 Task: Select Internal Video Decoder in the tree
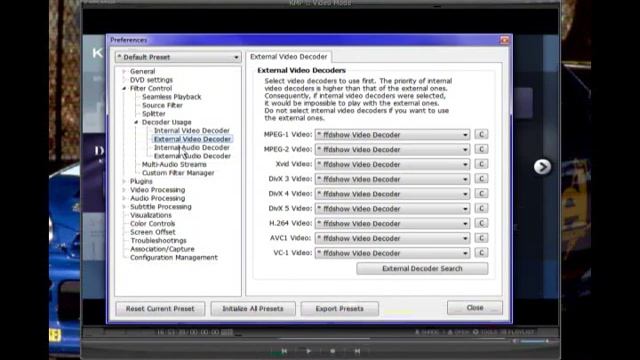point(192,131)
